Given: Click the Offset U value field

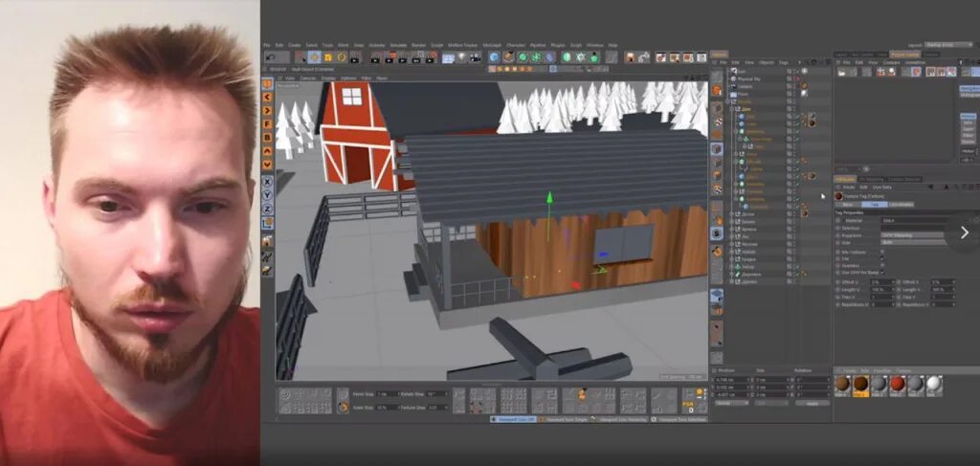Looking at the screenshot, I should 882,282.
